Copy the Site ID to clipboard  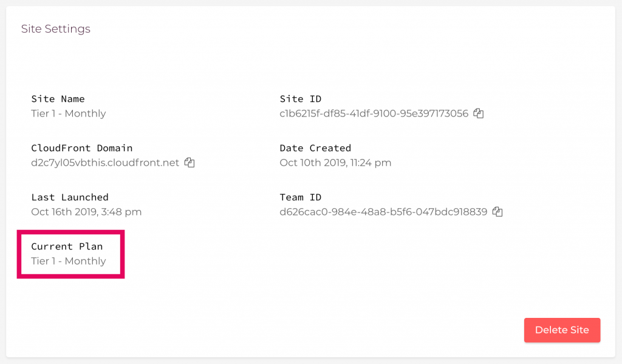pyautogui.click(x=479, y=113)
